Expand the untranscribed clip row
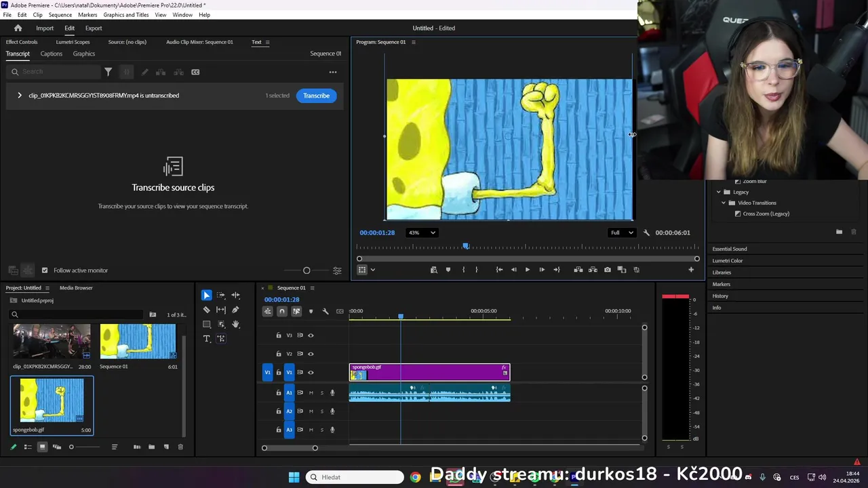Screen dimensions: 868x488 pyautogui.click(x=20, y=96)
